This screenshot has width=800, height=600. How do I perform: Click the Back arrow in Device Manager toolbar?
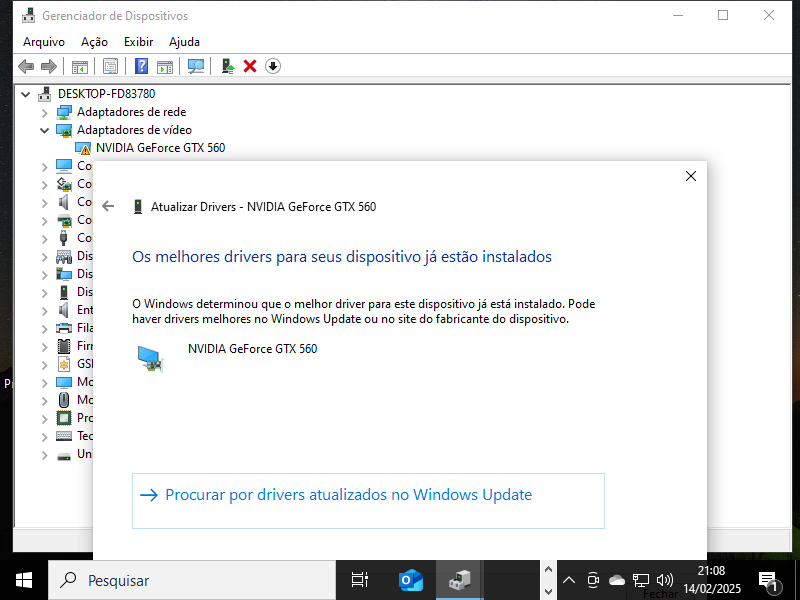point(26,66)
